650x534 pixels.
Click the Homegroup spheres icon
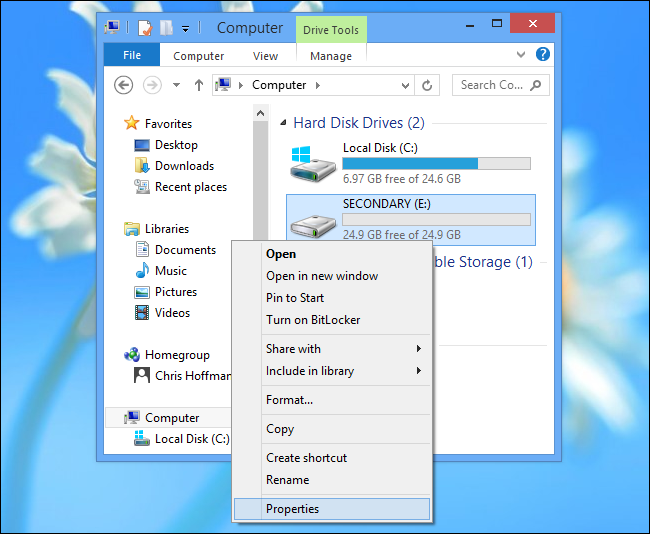tap(132, 354)
